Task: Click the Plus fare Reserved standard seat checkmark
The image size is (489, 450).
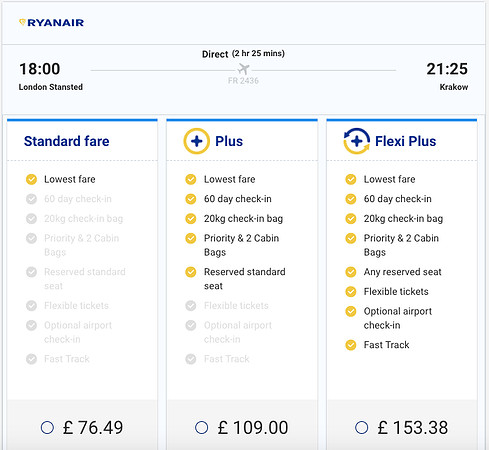Action: (x=191, y=272)
